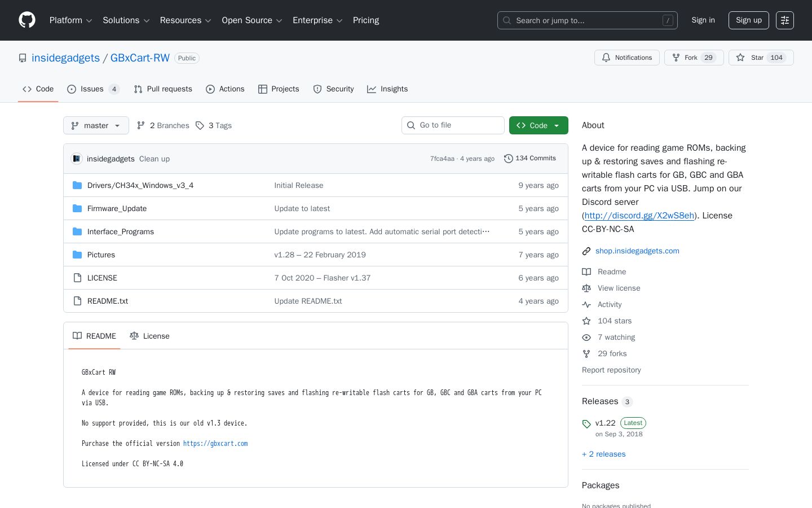This screenshot has width=812, height=508.
Task: Click the README.txt file icon
Action: 77,301
